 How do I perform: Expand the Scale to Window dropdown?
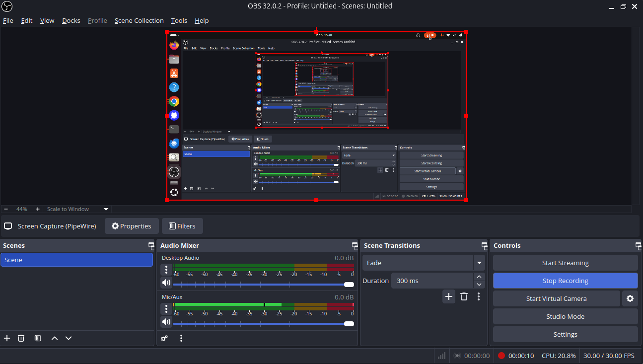[106, 209]
